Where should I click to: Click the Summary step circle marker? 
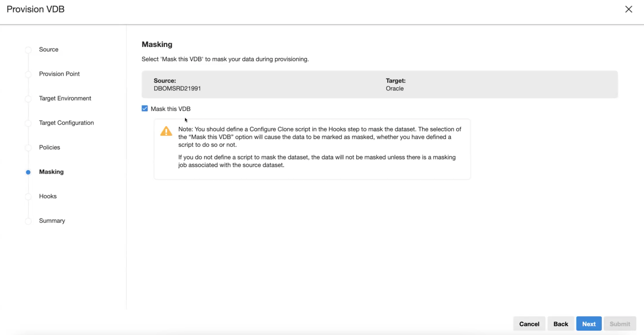tap(28, 221)
